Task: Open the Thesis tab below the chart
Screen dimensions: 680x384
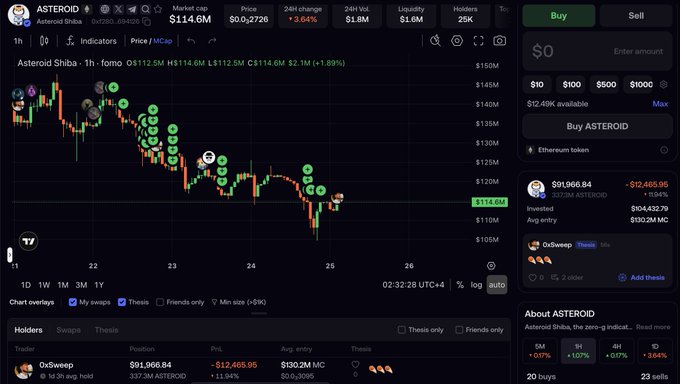Action: tap(106, 330)
